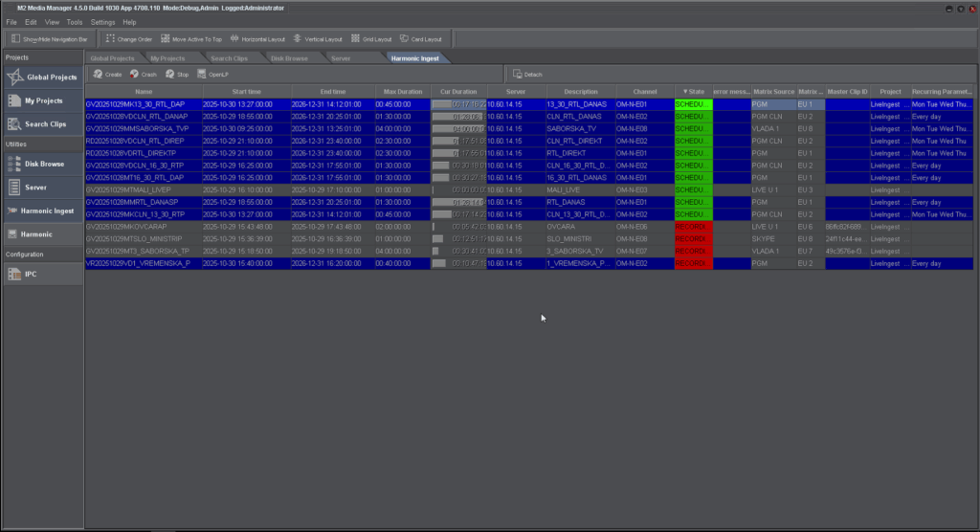The width and height of the screenshot is (980, 532).
Task: Open the Settings menu
Action: (103, 21)
